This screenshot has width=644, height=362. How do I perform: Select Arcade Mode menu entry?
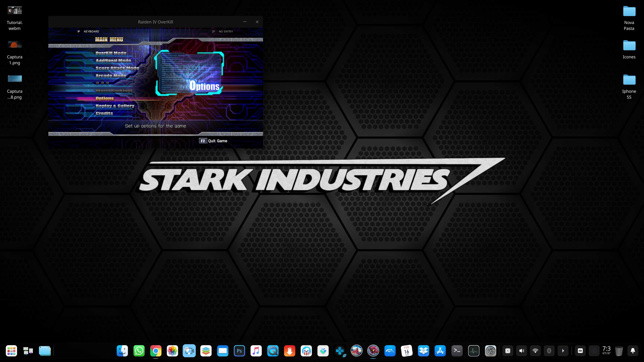point(111,75)
